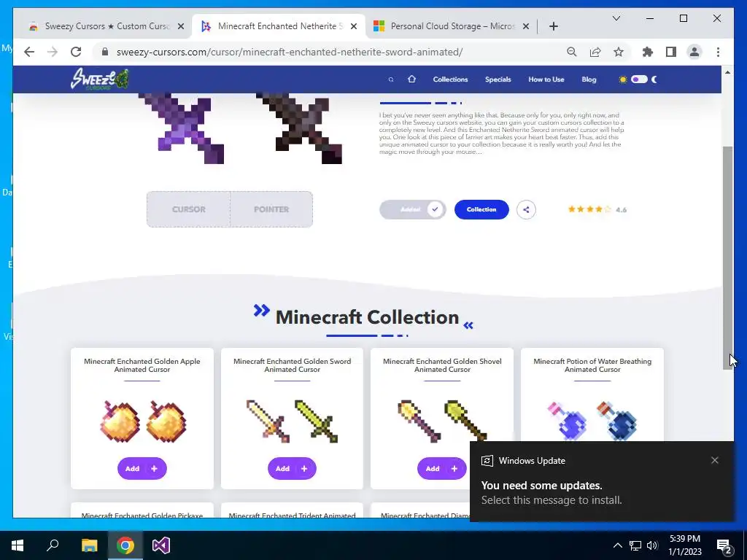Image resolution: width=747 pixels, height=560 pixels.
Task: Open a new browser tab
Action: click(x=554, y=27)
